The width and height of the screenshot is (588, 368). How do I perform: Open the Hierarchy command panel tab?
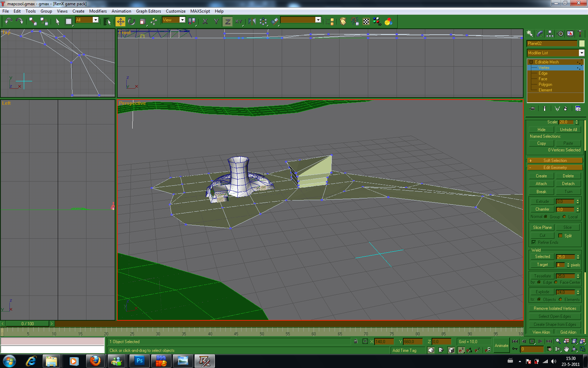550,34
